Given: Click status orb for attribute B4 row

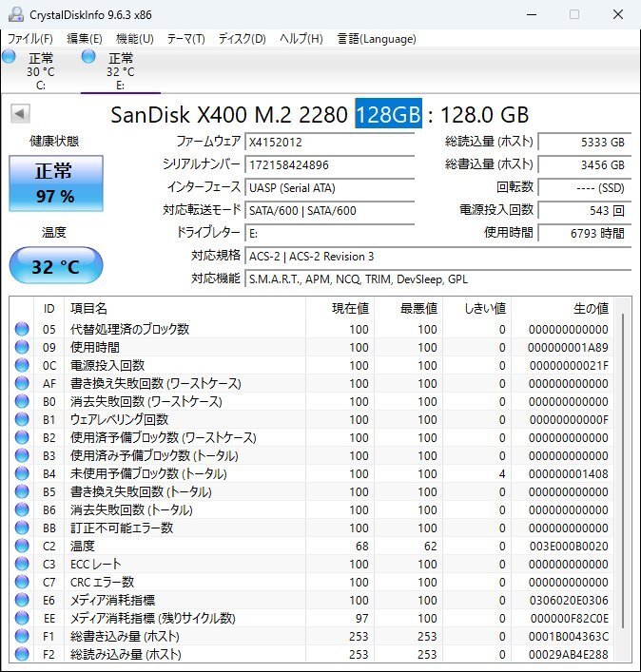Looking at the screenshot, I should [x=22, y=473].
